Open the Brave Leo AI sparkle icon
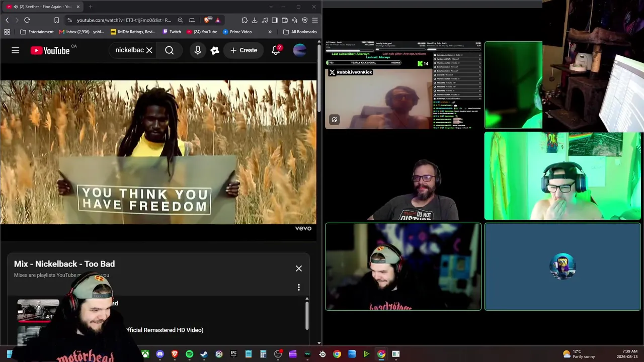Image resolution: width=644 pixels, height=362 pixels. click(x=295, y=20)
